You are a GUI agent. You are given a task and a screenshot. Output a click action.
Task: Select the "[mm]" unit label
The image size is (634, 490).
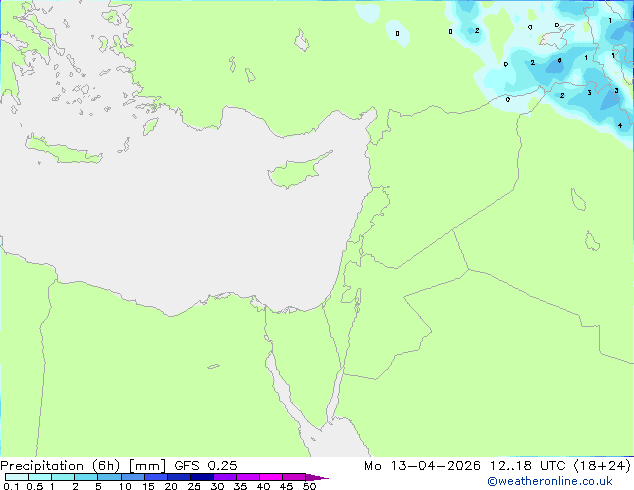pos(147,466)
